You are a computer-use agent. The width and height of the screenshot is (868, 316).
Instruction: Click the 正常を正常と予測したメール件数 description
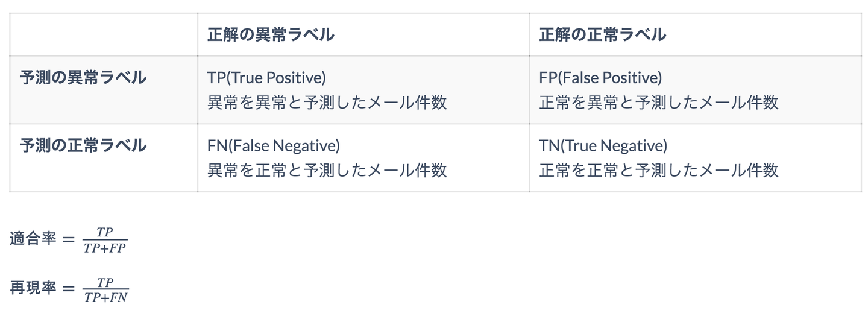[x=659, y=170]
